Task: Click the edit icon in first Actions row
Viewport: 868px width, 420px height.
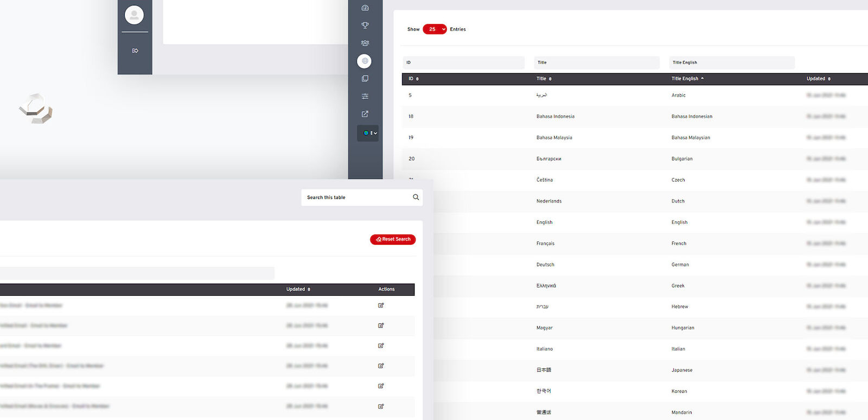Action: pos(381,306)
